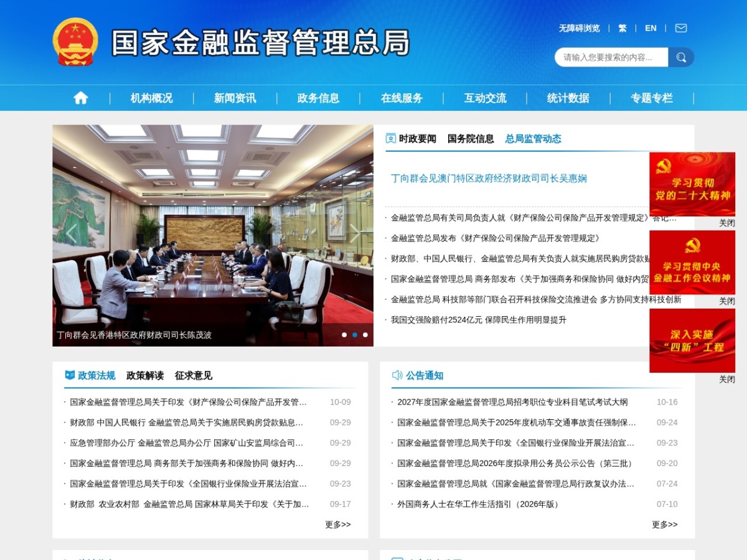Open the 深入实施“四新”工程 banner

click(x=692, y=340)
